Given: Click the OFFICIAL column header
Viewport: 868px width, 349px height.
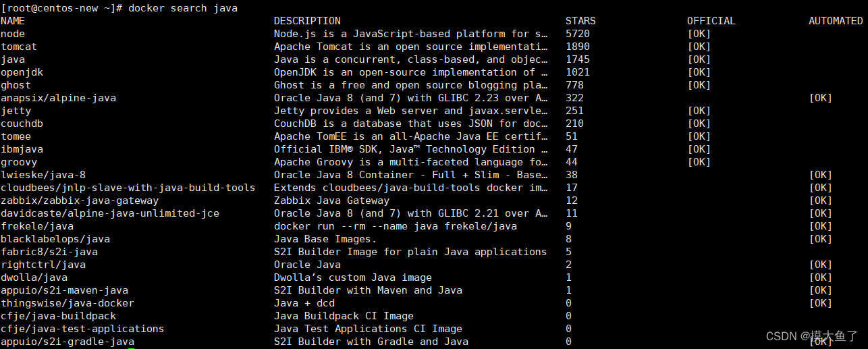Looking at the screenshot, I should click(x=711, y=21).
